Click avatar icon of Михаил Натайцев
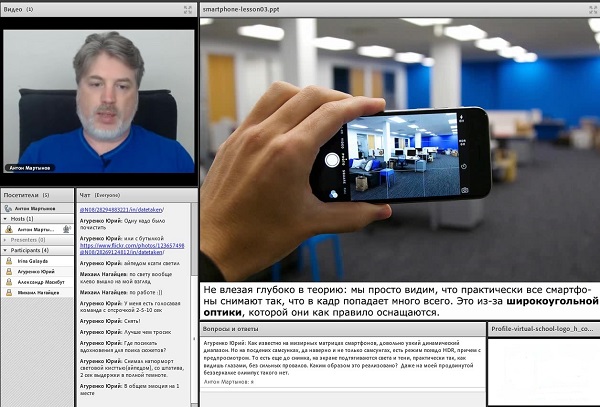This screenshot has height=407, width=600. point(9,294)
